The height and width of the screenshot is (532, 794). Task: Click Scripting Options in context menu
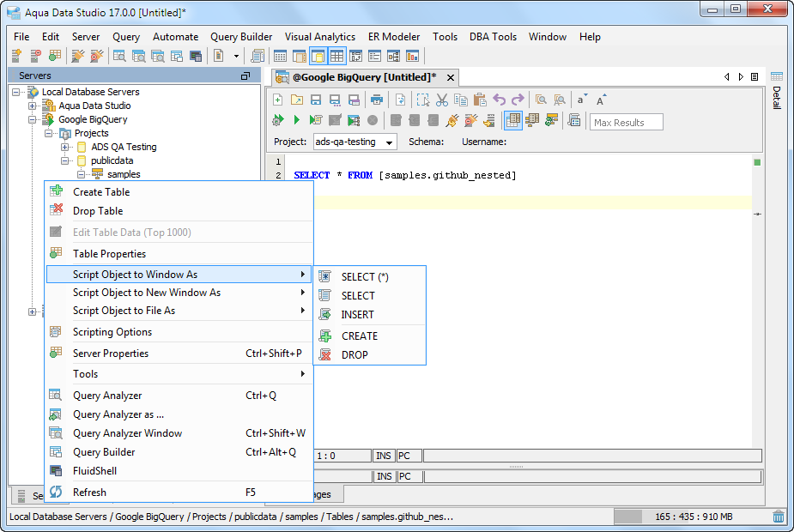(179, 331)
